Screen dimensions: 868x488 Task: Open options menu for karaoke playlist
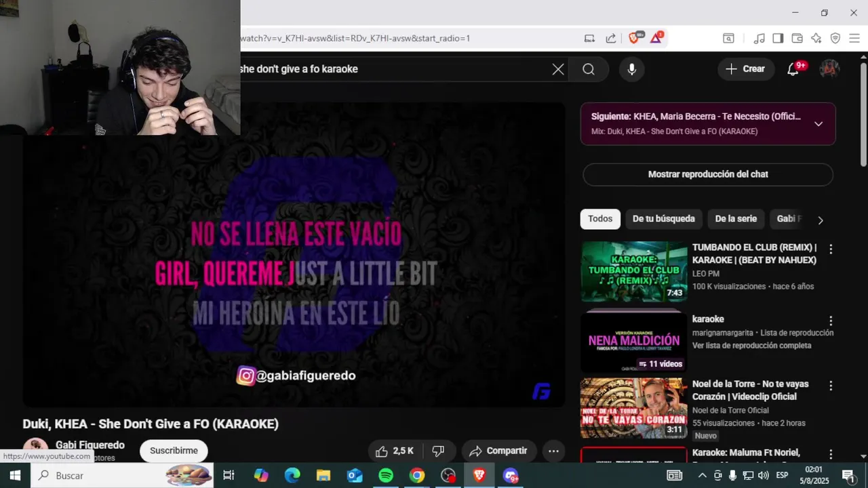(x=831, y=321)
